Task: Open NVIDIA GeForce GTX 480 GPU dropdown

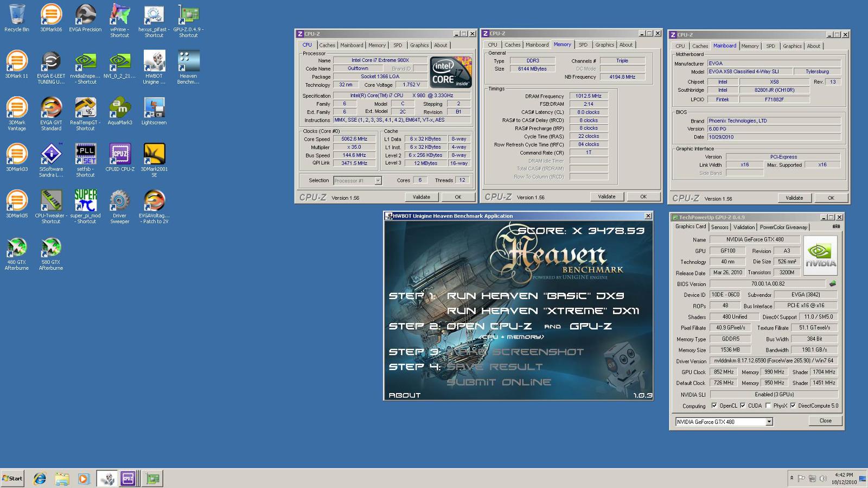Action: [724, 422]
